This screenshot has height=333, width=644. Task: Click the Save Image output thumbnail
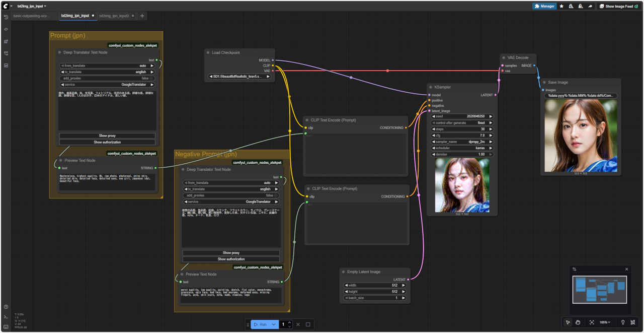tap(581, 135)
